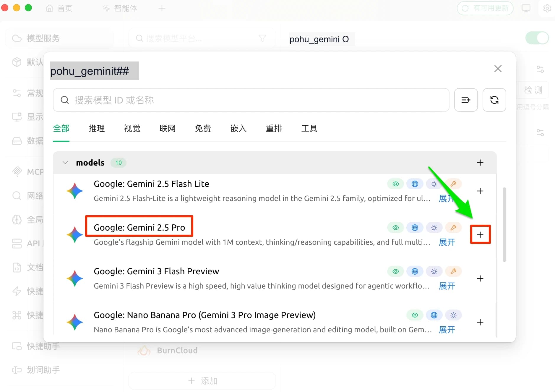Click the reasoning tag on Gemini 2.5 Flash Lite

point(434,184)
